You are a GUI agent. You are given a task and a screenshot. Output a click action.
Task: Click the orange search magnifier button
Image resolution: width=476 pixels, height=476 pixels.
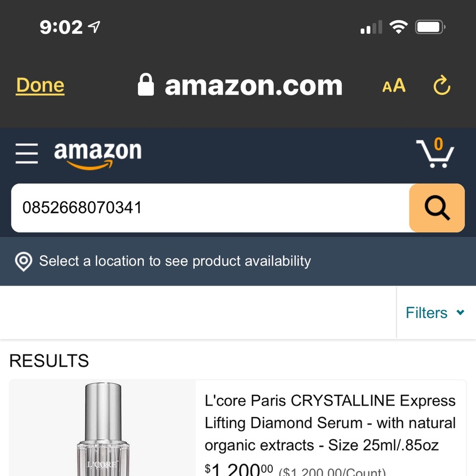[x=437, y=208]
